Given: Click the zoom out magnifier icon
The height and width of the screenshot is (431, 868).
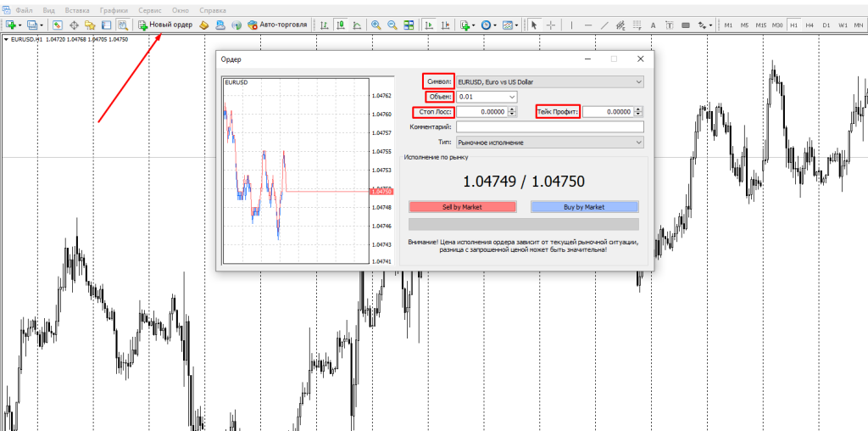Looking at the screenshot, I should pos(392,25).
